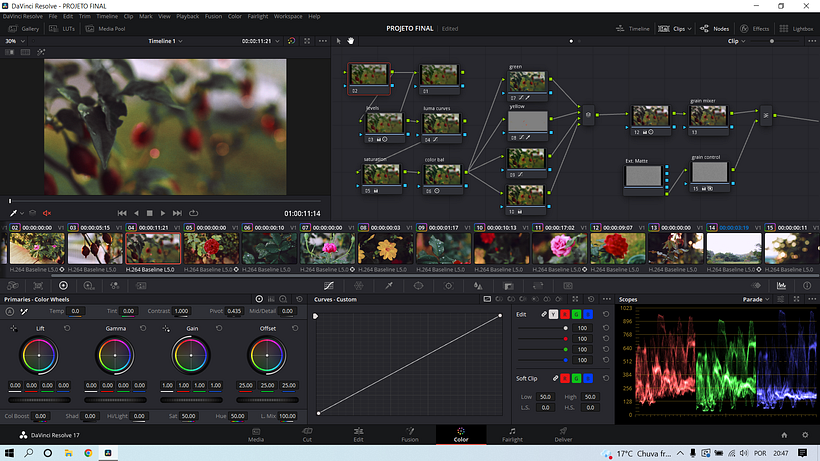Toggle the curves red channel button
820x461 pixels.
tap(565, 314)
